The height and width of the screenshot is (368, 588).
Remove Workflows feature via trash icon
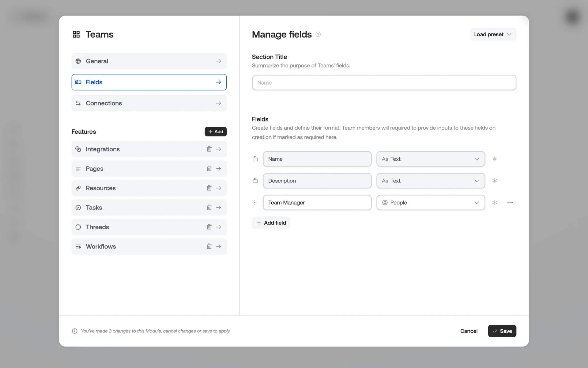coord(209,247)
